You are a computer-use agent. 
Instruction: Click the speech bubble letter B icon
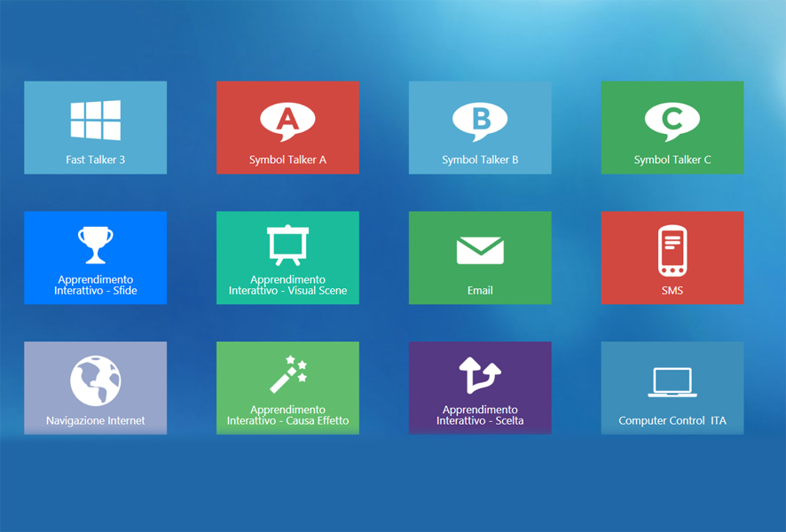tap(480, 121)
